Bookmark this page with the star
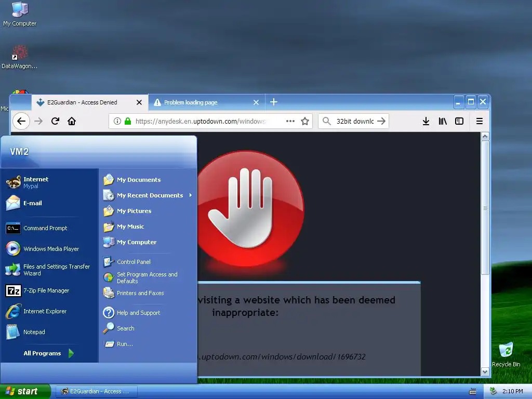Screen dimensions: 532x399 click(305, 121)
